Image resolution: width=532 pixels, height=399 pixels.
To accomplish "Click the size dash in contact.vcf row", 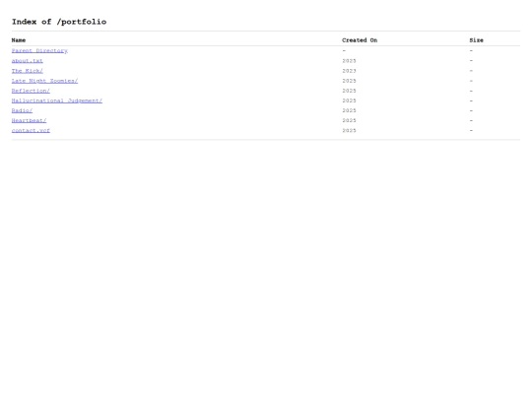I will (x=471, y=131).
